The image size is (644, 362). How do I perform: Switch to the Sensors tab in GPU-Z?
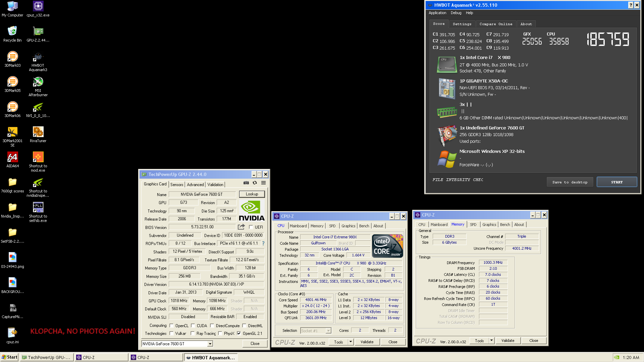(177, 184)
